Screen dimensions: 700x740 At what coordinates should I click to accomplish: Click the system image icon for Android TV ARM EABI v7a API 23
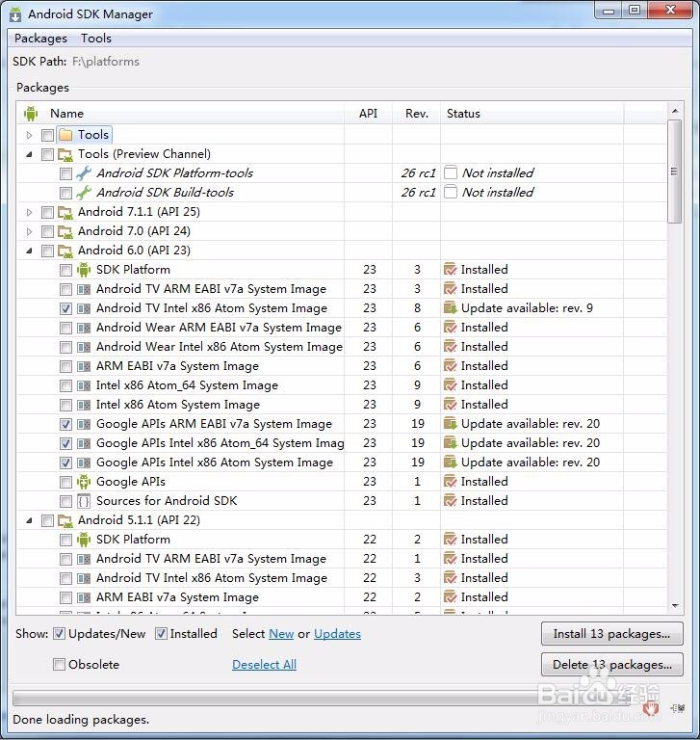tap(84, 289)
